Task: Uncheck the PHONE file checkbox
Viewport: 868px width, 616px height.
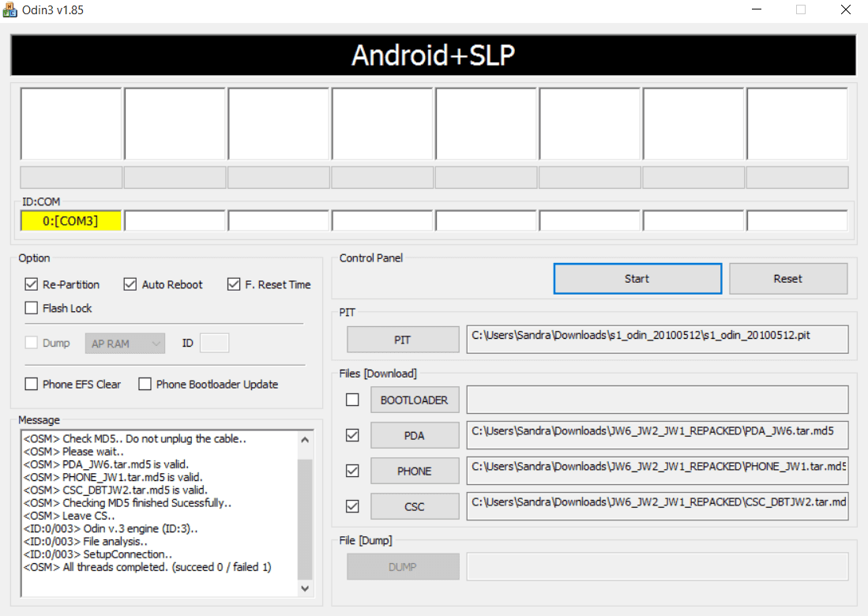Action: click(x=352, y=471)
